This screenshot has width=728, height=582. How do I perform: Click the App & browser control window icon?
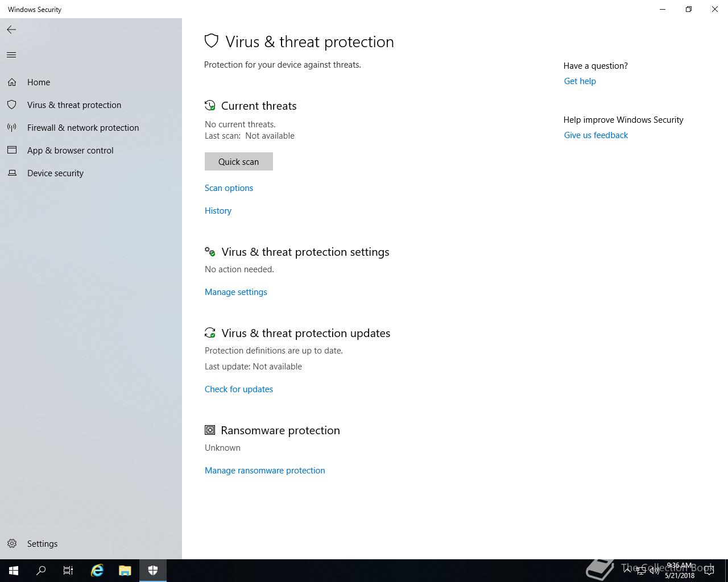point(12,151)
